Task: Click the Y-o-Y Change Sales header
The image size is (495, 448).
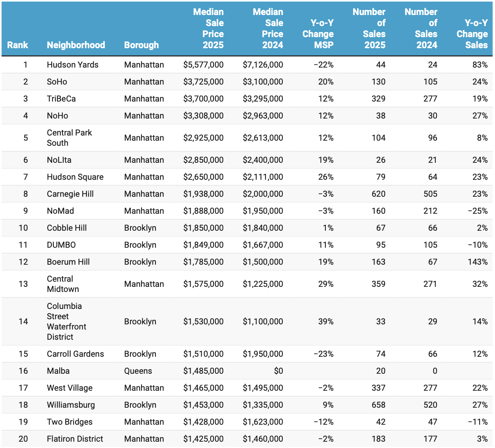Action: click(x=472, y=34)
